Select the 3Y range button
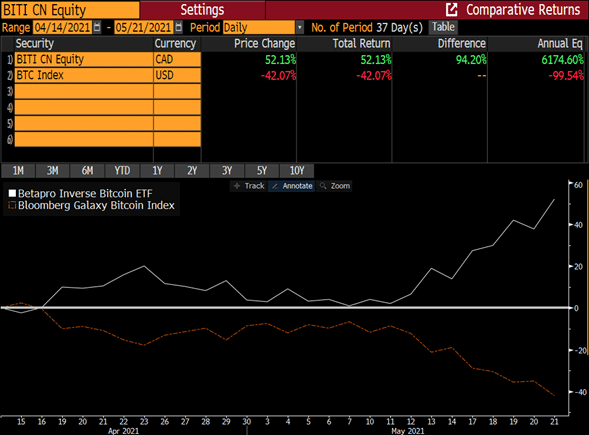Screen dimensions: 589x435 pos(227,171)
